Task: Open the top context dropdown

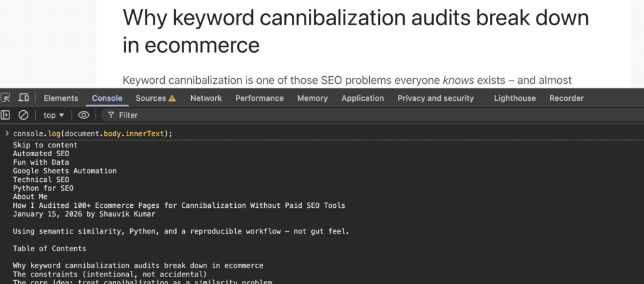Action: coord(54,115)
